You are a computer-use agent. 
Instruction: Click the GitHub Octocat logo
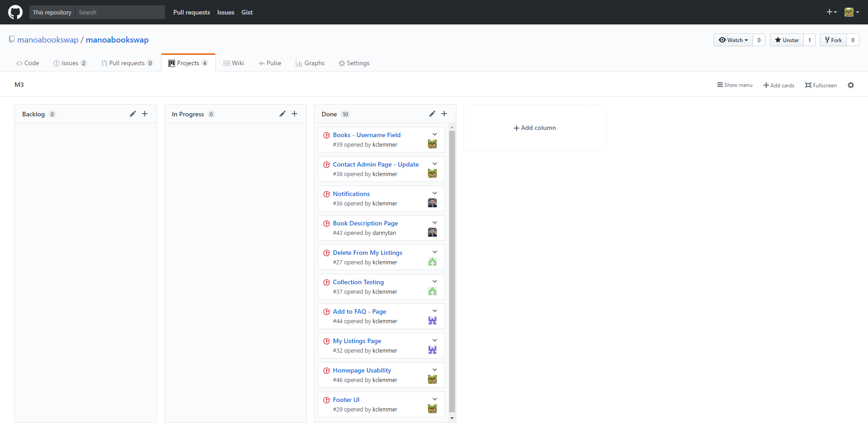click(x=15, y=12)
